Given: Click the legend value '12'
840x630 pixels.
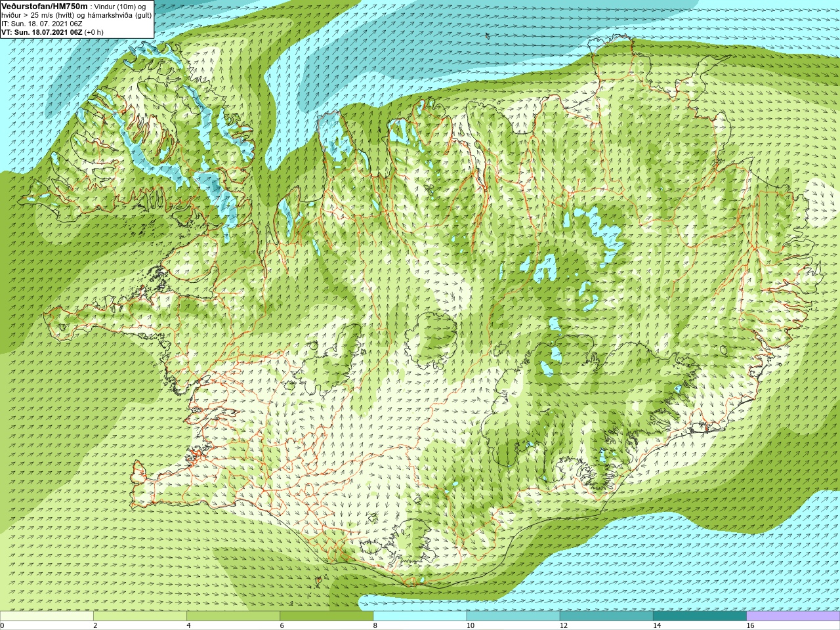Looking at the screenshot, I should [x=563, y=625].
